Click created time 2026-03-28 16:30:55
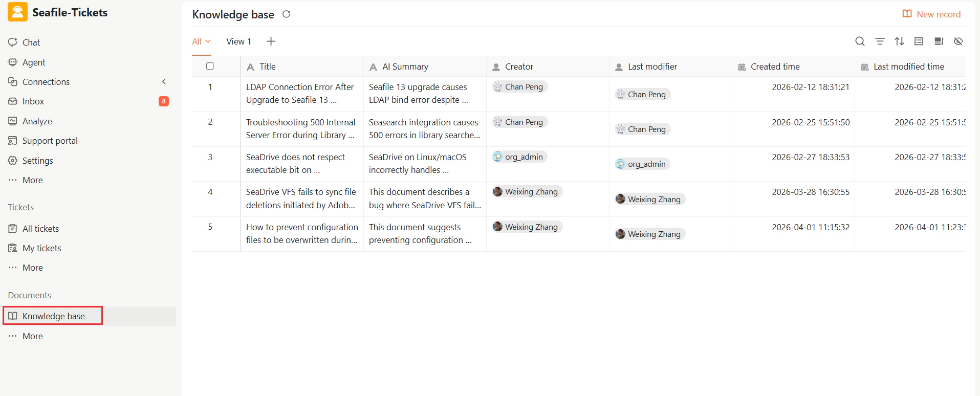 [811, 192]
